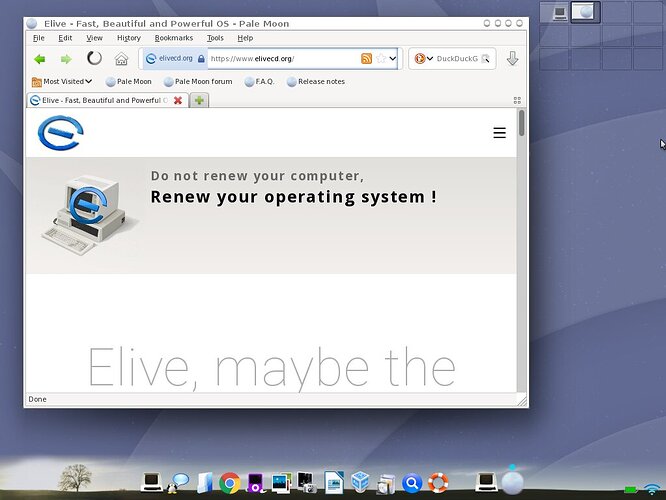Select the Elive - Fast, Beautiful tab
This screenshot has height=500, width=666.
[x=102, y=100]
